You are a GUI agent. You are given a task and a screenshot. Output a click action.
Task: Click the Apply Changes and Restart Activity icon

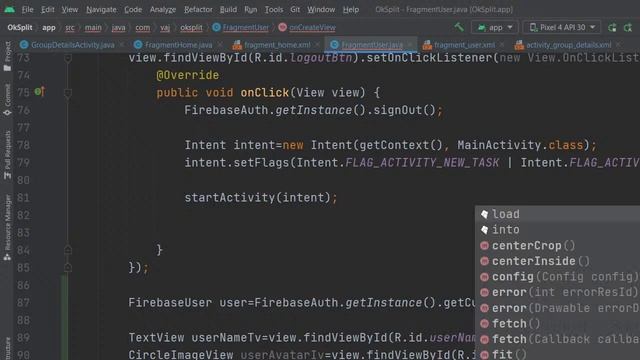[x=612, y=27]
